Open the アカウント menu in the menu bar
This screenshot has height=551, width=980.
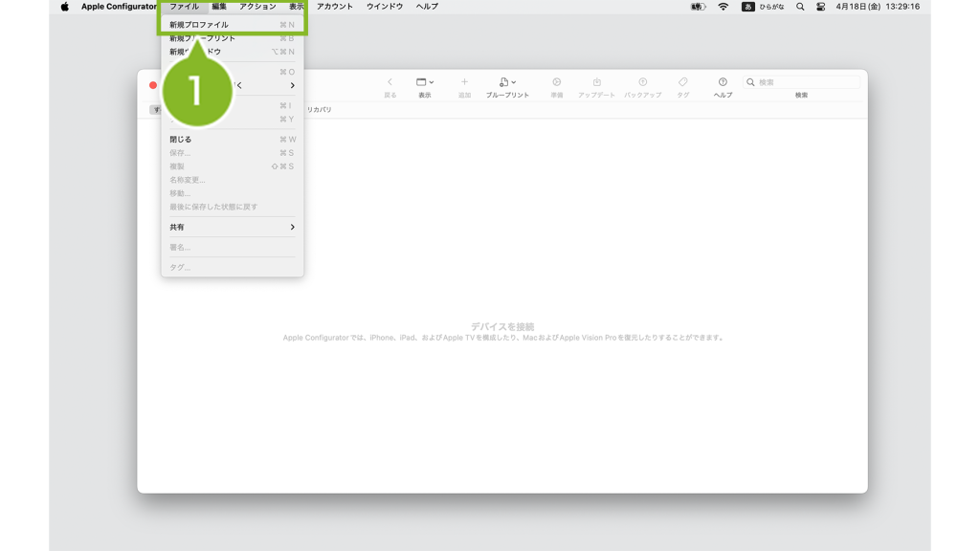(x=335, y=7)
